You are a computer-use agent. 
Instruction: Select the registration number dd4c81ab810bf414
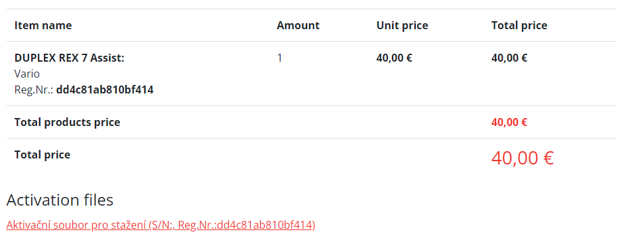point(105,90)
